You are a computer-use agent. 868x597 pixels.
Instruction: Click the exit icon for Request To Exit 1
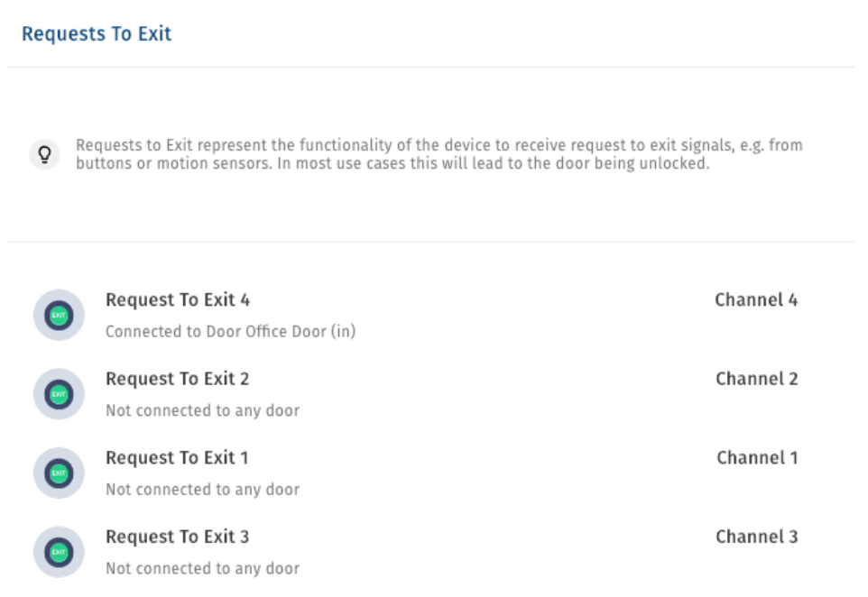click(x=59, y=473)
